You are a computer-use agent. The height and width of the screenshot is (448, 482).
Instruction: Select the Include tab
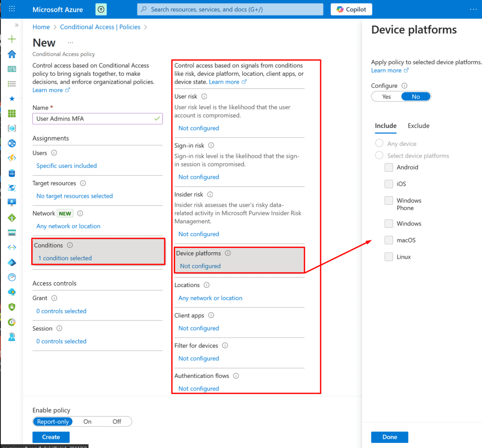tap(386, 126)
